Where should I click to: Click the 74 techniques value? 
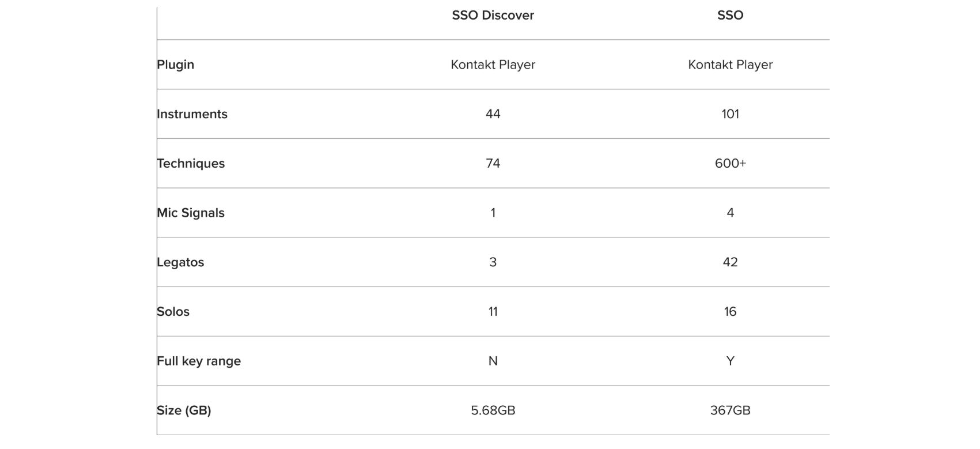tap(493, 164)
